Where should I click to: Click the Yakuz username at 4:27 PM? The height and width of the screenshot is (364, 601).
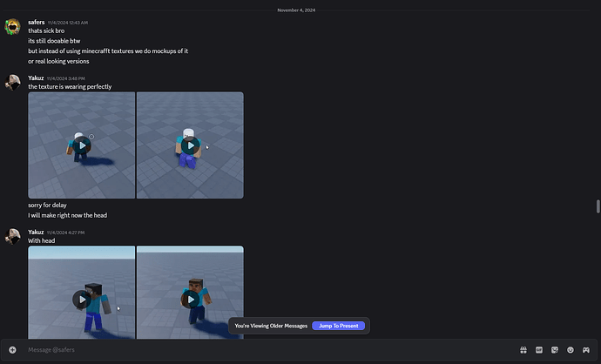[36, 233]
